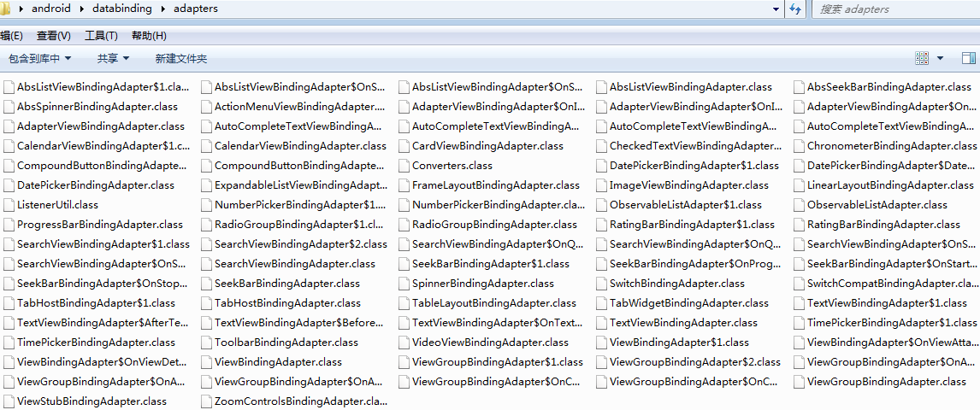Select the TableLayoutBindingAdapter.class file name
The width and height of the screenshot is (980, 410).
(x=494, y=303)
